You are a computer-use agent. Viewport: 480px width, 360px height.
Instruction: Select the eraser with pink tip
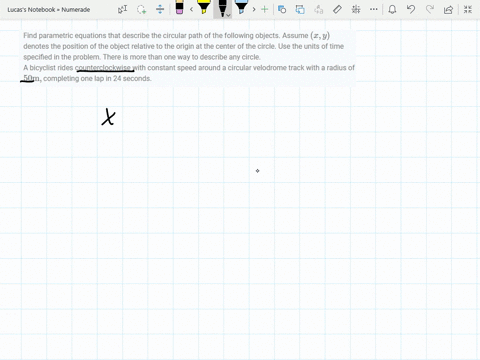(x=179, y=7)
